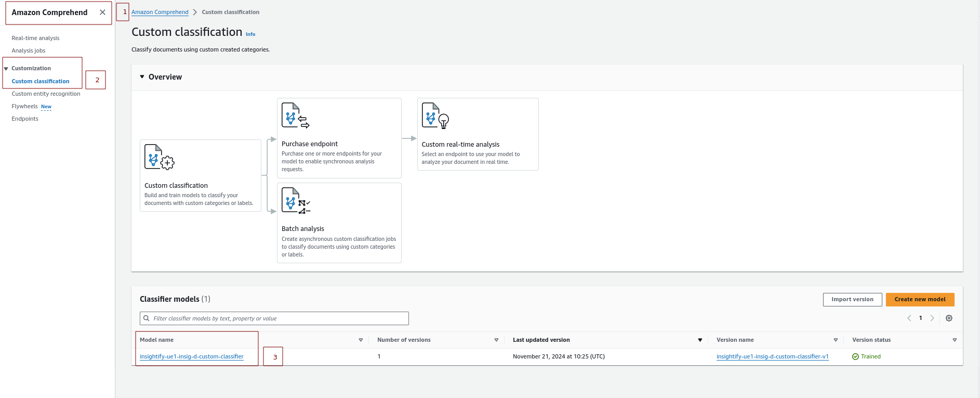The width and height of the screenshot is (980, 398).
Task: Click 'Classify documents using custom created categories.' text
Action: click(201, 50)
